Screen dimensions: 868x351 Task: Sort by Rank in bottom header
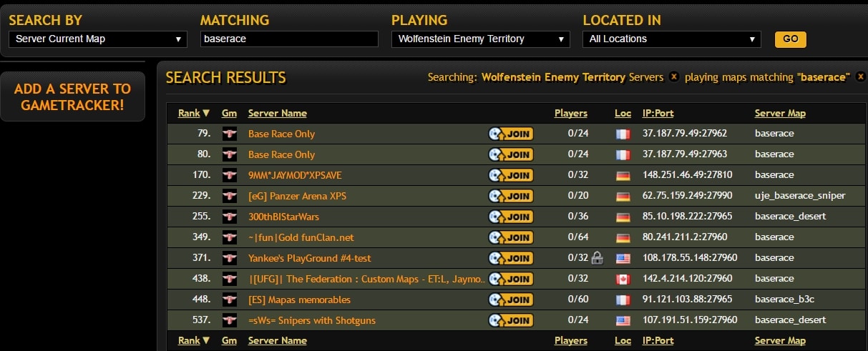coord(194,340)
